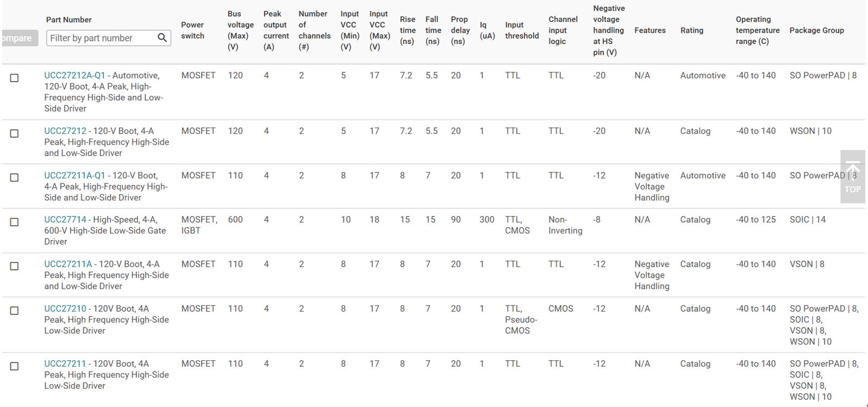Sort by Bus voltage (Max) column header

240,30
